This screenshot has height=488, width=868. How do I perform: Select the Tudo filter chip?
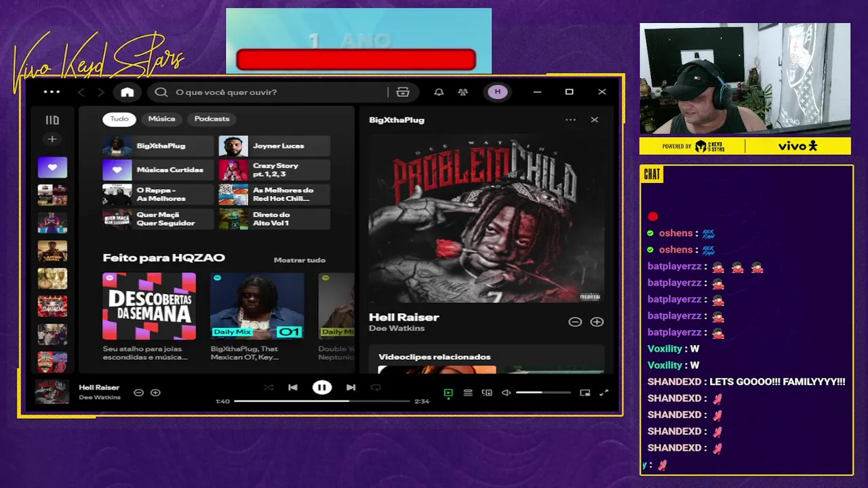[119, 119]
